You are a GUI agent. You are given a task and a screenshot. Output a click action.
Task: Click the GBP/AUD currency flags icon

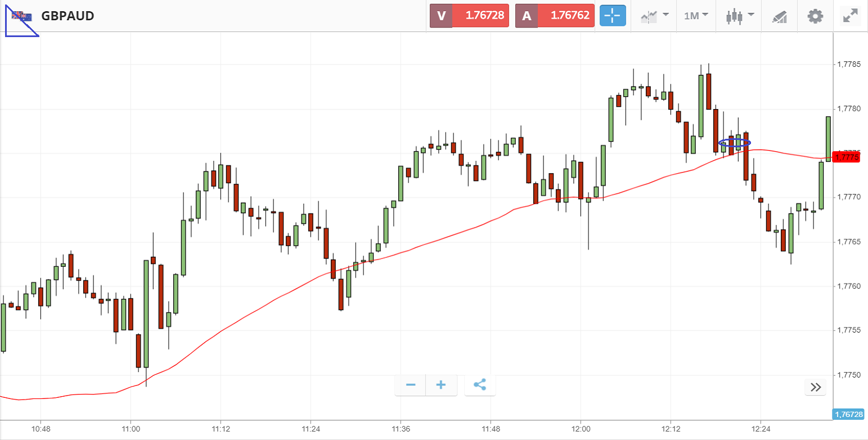click(23, 16)
